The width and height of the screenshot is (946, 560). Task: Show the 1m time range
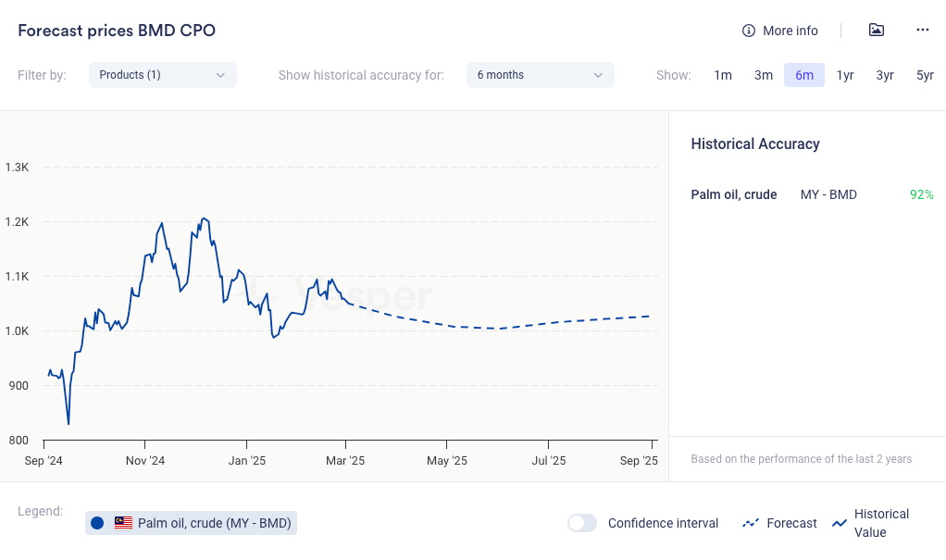pyautogui.click(x=723, y=75)
